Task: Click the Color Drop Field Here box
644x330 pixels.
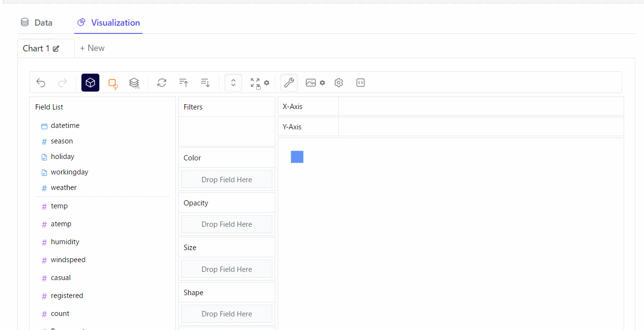Action: pos(227,179)
